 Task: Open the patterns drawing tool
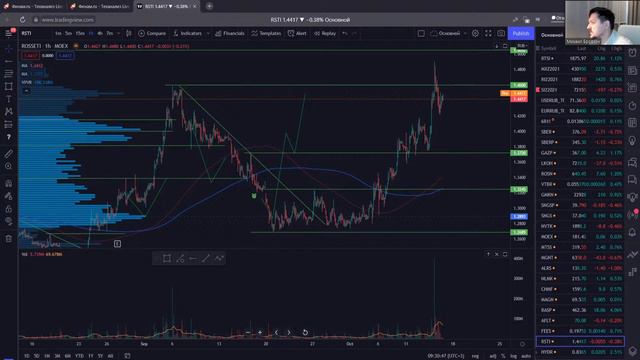pos(8,111)
